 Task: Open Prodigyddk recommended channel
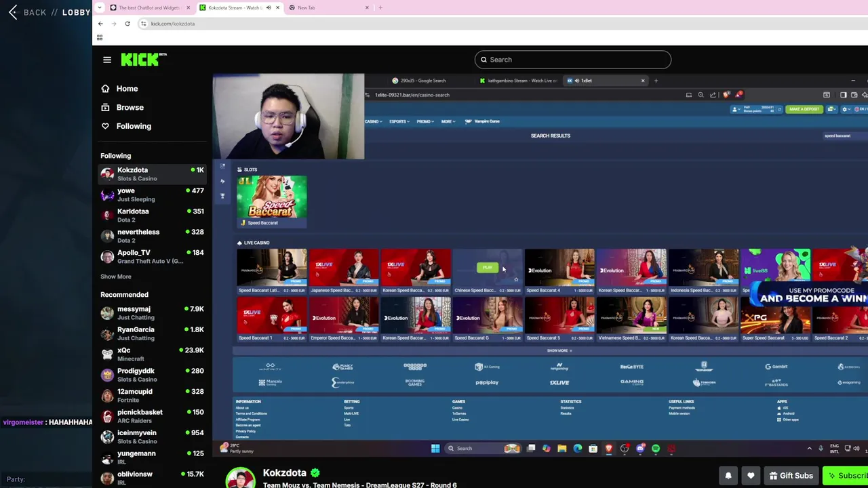point(152,375)
